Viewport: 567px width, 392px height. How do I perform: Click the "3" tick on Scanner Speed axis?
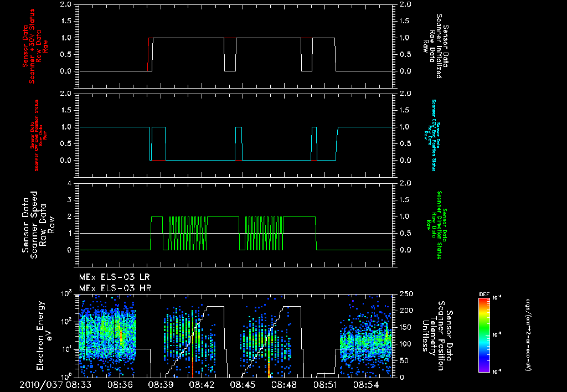click(69, 200)
